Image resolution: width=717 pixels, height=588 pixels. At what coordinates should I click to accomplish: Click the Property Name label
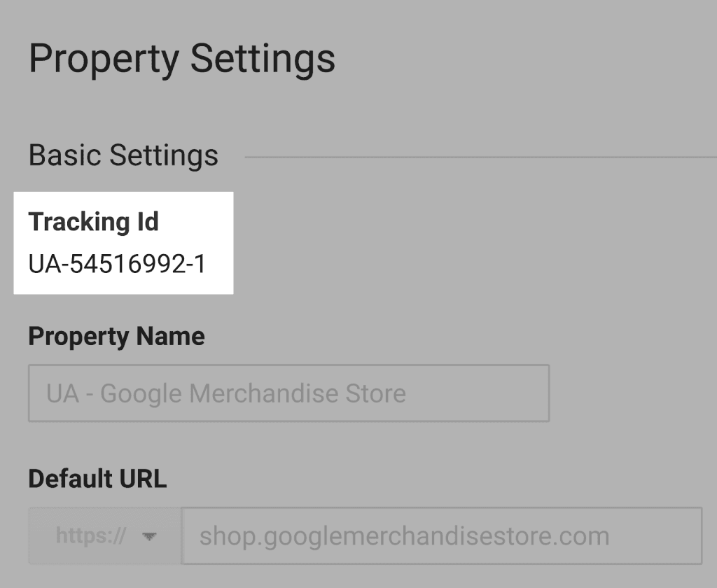tap(117, 337)
